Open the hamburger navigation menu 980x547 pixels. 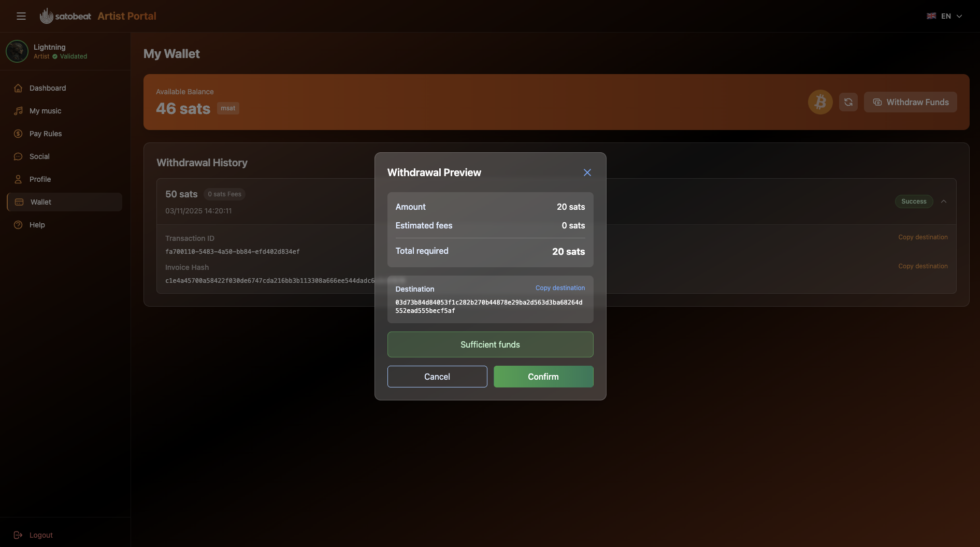click(21, 16)
